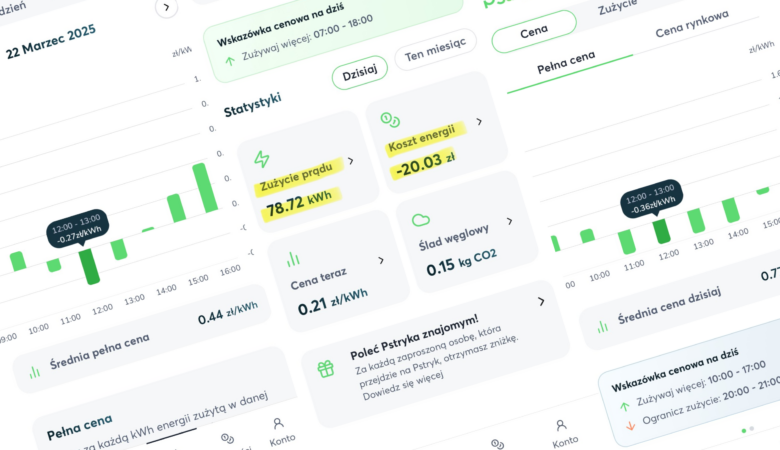Click the Średnia pełna cena label

coord(99,351)
